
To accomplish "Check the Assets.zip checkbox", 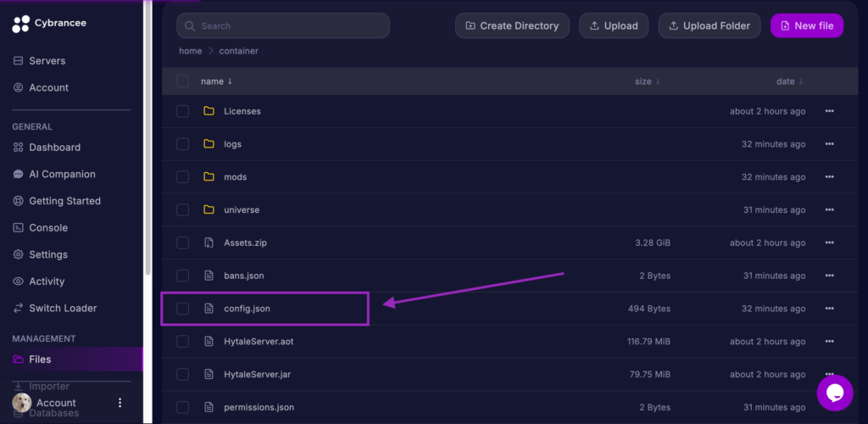I will (183, 243).
